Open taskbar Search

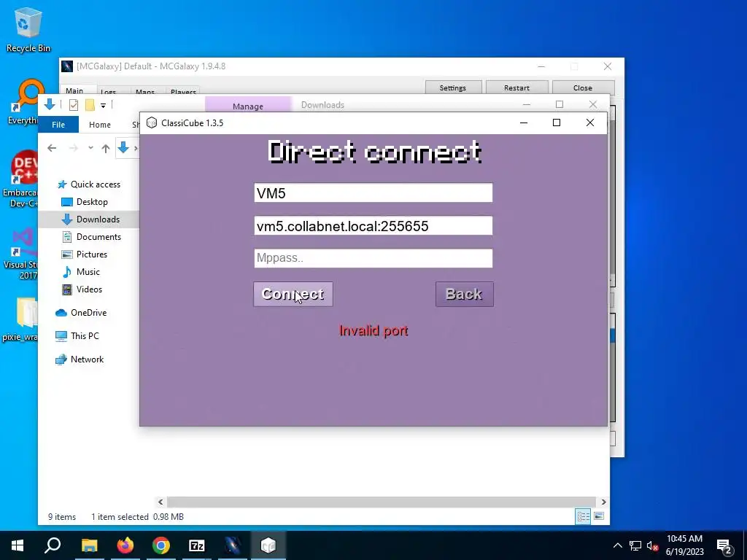point(53,545)
